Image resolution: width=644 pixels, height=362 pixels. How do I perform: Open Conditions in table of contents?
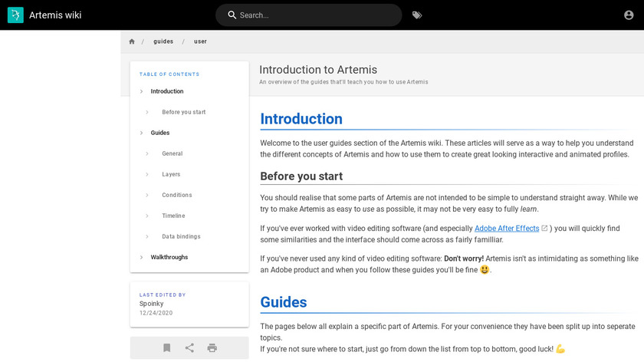(177, 195)
